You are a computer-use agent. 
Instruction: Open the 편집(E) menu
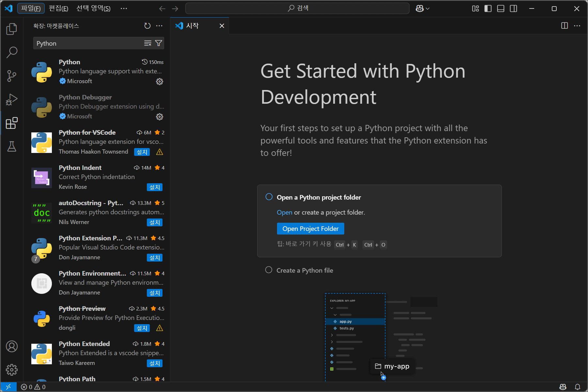(58, 8)
